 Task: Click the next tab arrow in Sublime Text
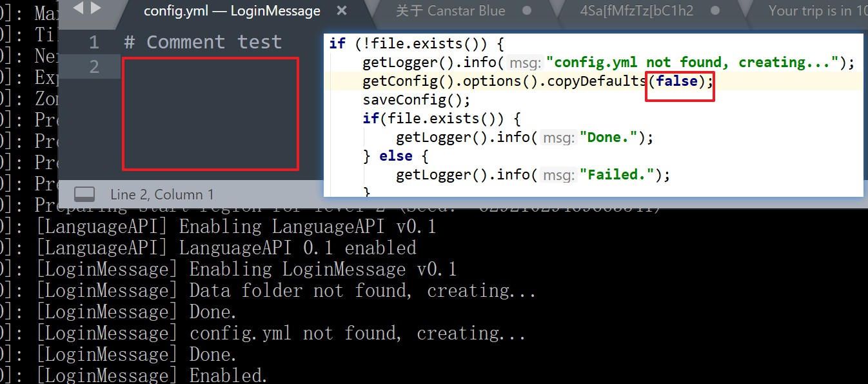pyautogui.click(x=96, y=8)
